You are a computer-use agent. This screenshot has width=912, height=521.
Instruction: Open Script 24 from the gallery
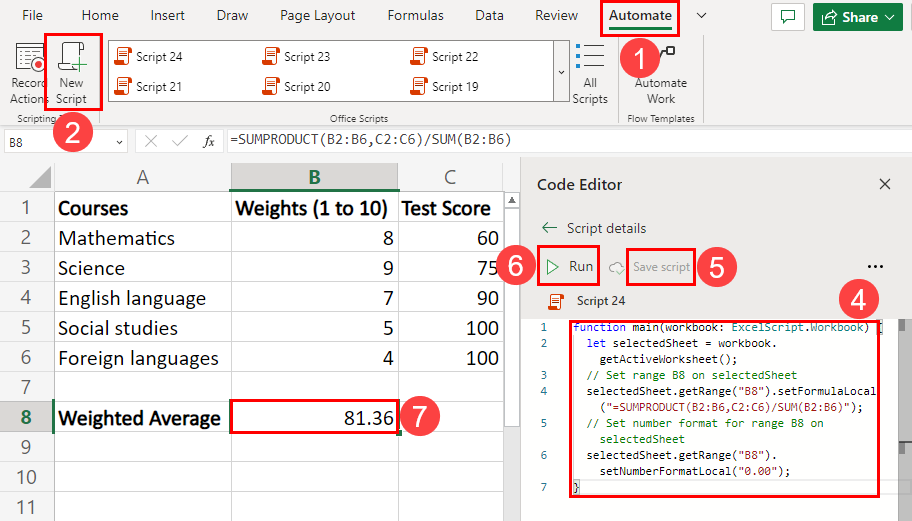tap(149, 56)
